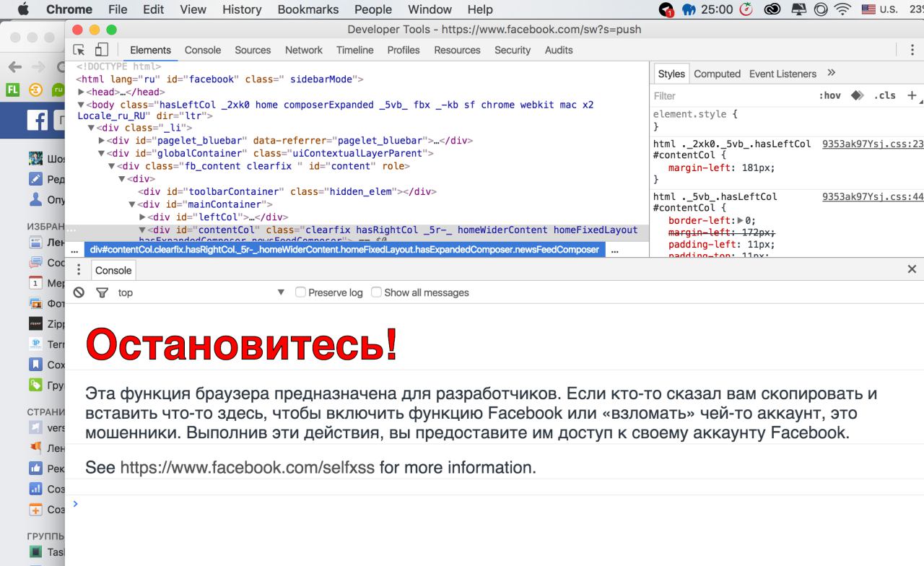
Task: Enable the Preserve log checkbox
Action: pyautogui.click(x=301, y=292)
